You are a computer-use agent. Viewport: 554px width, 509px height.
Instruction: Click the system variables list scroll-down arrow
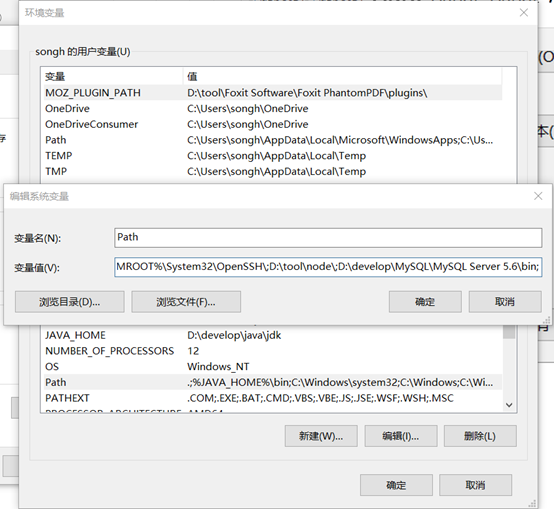click(509, 405)
